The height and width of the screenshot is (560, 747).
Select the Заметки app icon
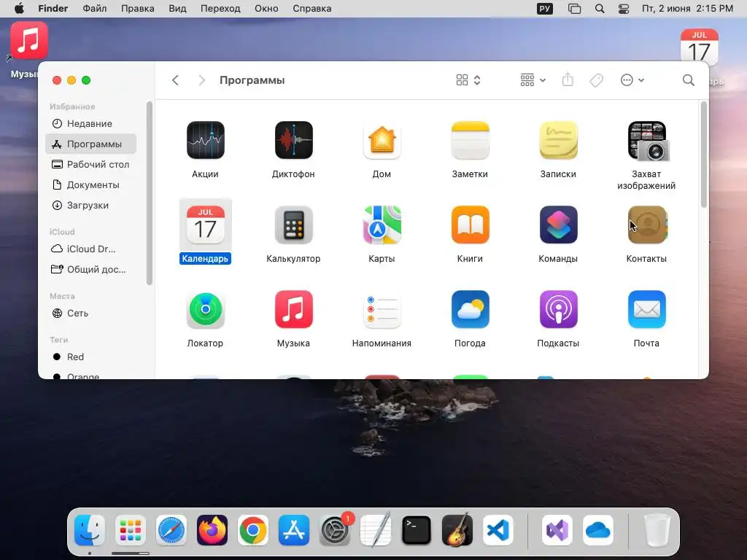point(470,140)
